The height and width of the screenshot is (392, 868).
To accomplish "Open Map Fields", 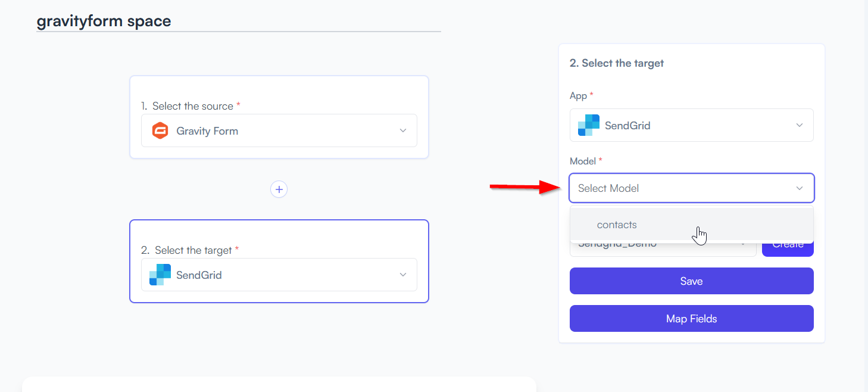I will click(692, 319).
